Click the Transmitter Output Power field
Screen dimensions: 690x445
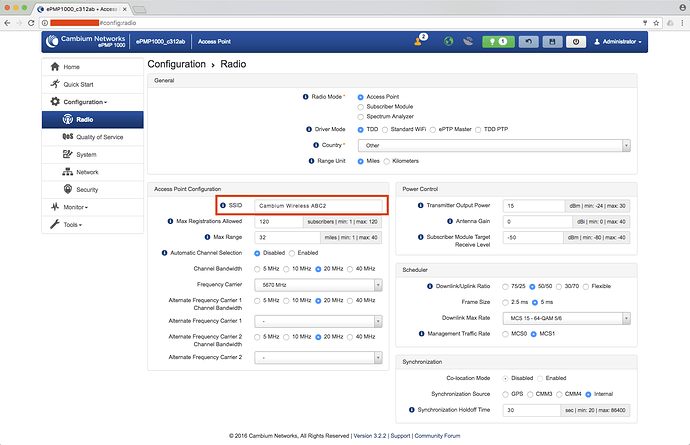click(x=534, y=206)
